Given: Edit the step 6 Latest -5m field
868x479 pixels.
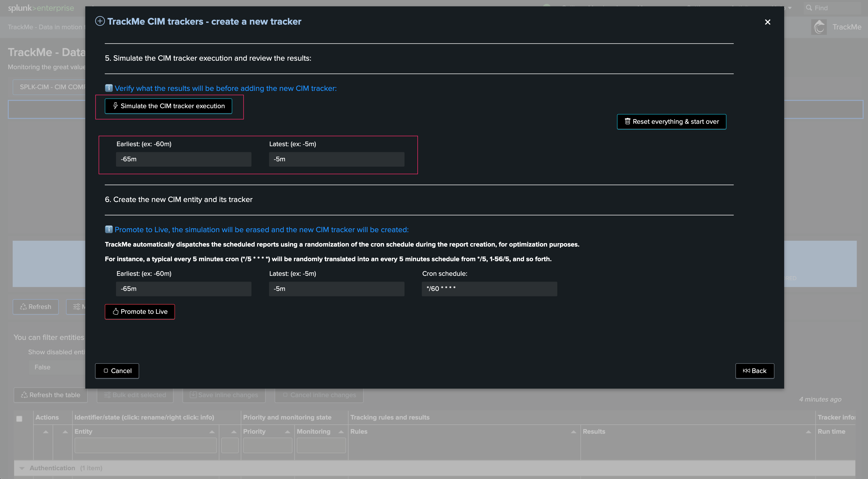Looking at the screenshot, I should (x=337, y=289).
